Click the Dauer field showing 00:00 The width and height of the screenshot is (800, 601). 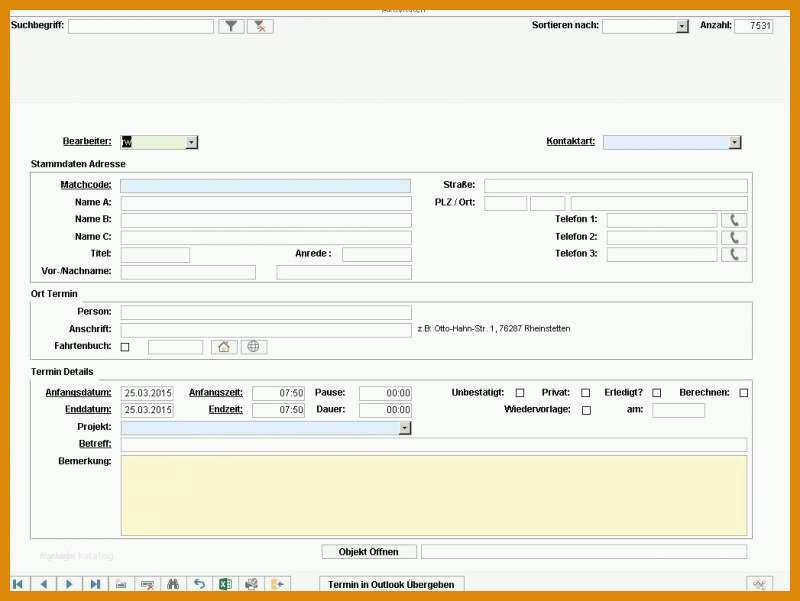click(x=385, y=410)
